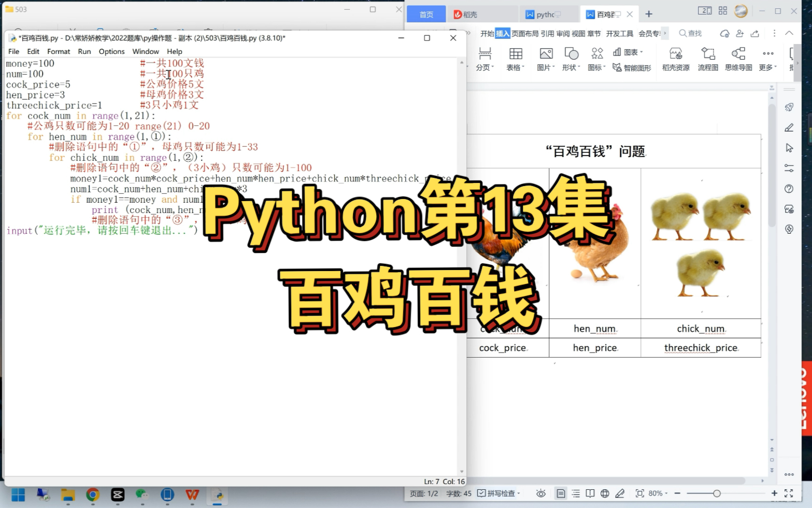This screenshot has width=812, height=508.
Task: Enter fullscreen mode in WPS
Action: [789, 493]
